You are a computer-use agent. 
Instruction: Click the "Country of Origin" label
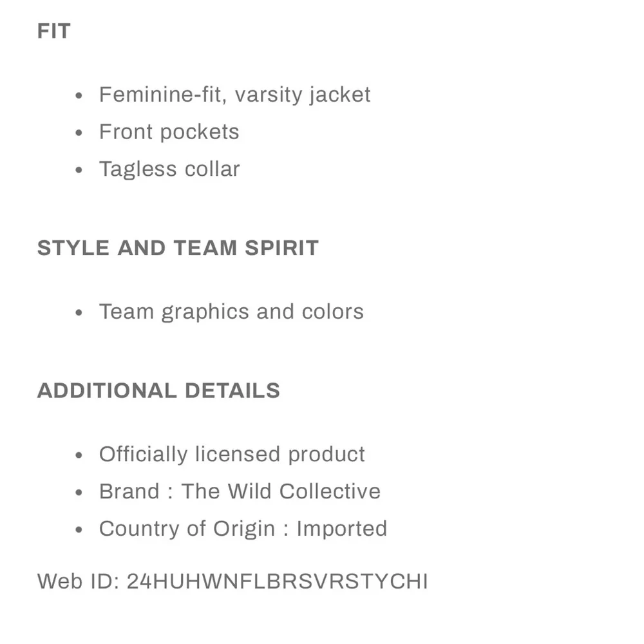(x=187, y=529)
